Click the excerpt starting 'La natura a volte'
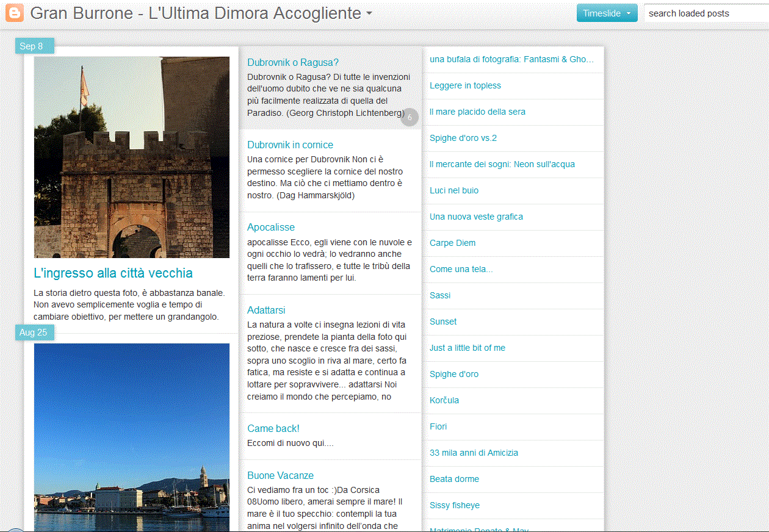769x532 pixels. coord(328,361)
